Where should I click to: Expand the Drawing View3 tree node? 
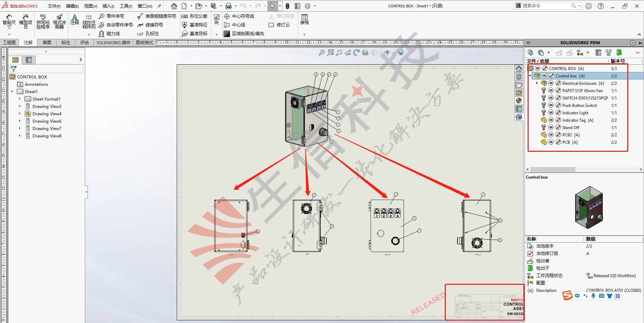[20, 106]
